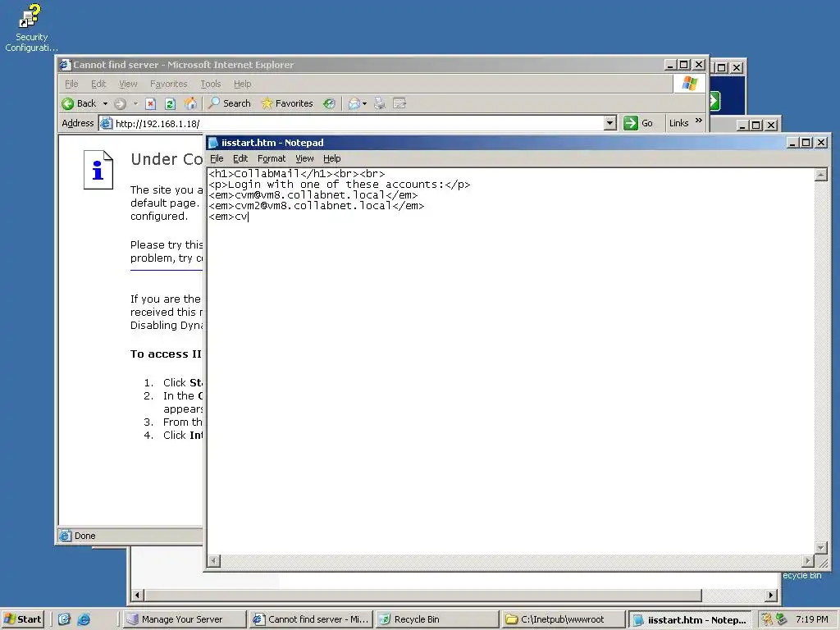Click the Stop icon in IE toolbar
The height and width of the screenshot is (630, 840).
point(151,103)
